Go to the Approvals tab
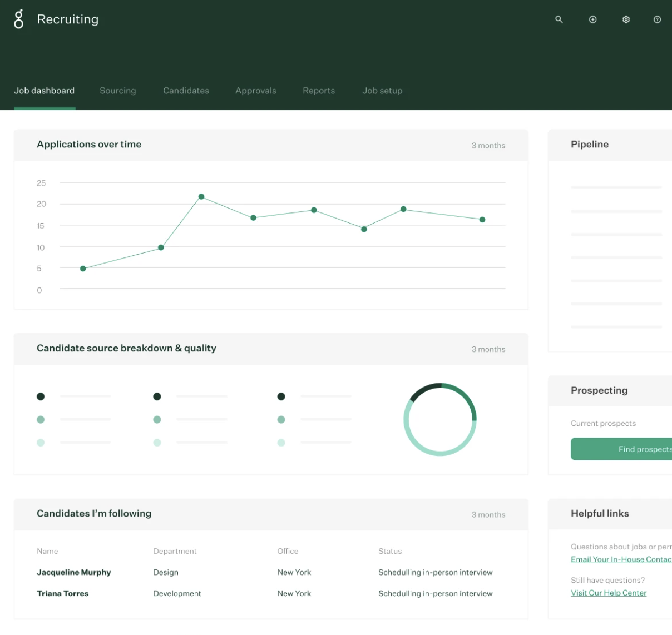Image resolution: width=672 pixels, height=635 pixels. point(256,91)
